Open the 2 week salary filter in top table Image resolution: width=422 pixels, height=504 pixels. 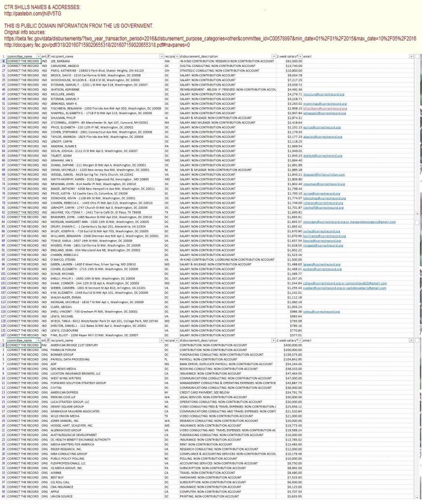pyautogui.click(x=301, y=57)
